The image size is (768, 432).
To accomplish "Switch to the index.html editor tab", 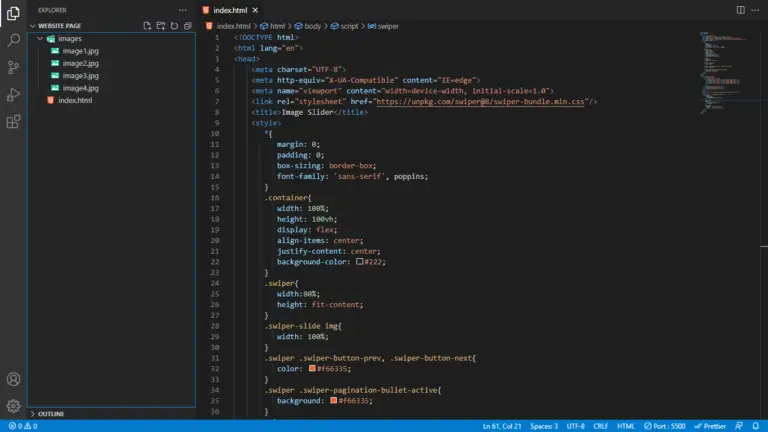I will (230, 10).
